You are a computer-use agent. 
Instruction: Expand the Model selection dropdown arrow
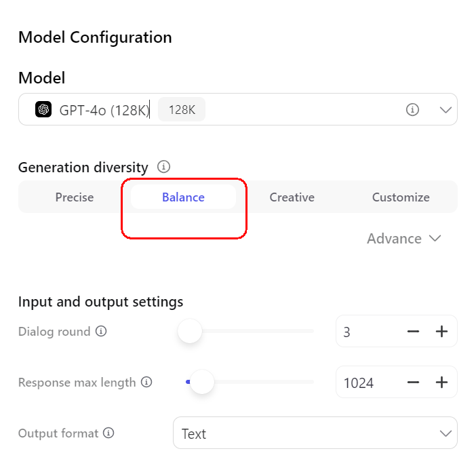445,110
